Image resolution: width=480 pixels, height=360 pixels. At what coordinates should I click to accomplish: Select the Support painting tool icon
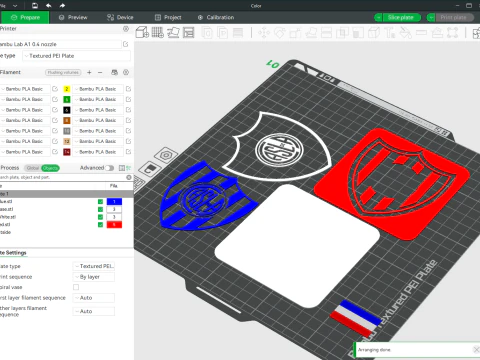coord(358,33)
